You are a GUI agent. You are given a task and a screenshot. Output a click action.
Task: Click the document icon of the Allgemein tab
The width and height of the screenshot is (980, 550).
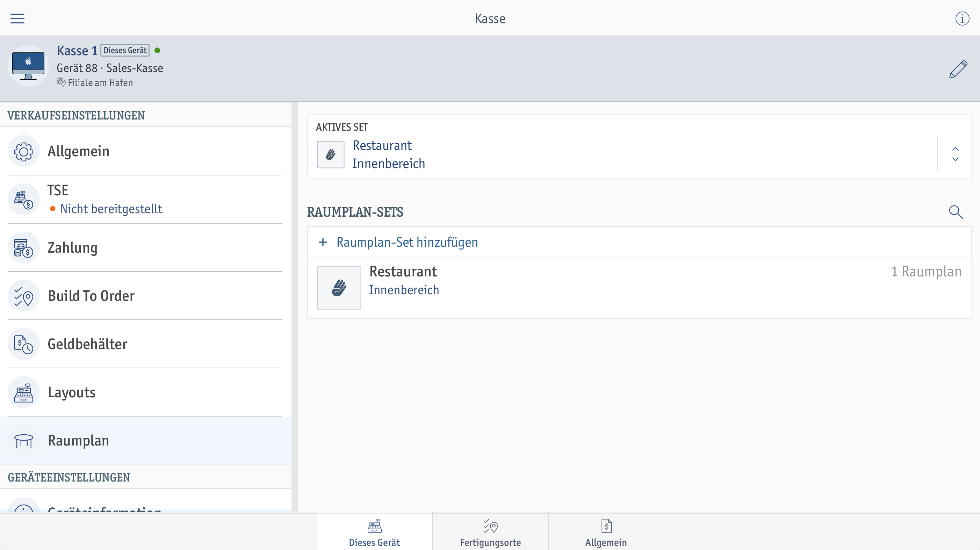[606, 526]
